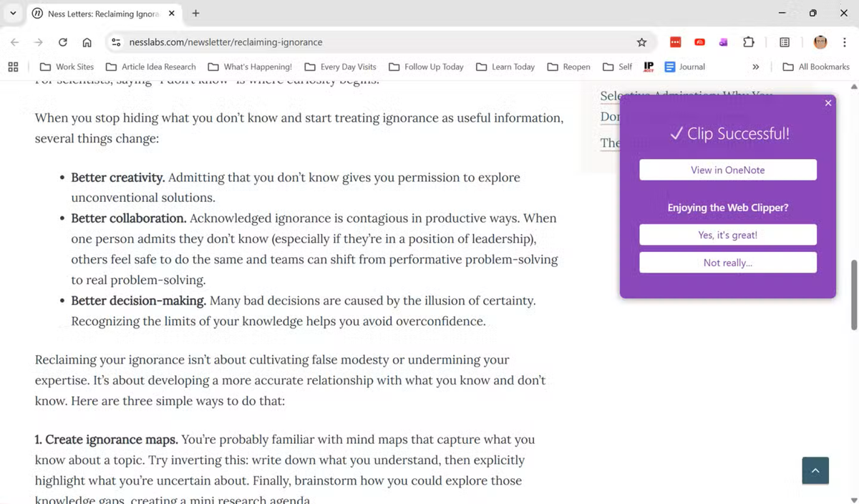Click the bold 'Better collaboration.' text
Image resolution: width=859 pixels, height=504 pixels.
coord(129,218)
